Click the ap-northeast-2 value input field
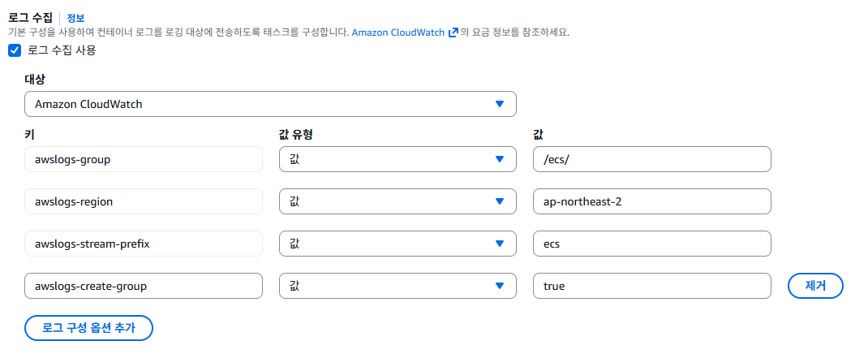This screenshot has width=868, height=354. click(651, 201)
